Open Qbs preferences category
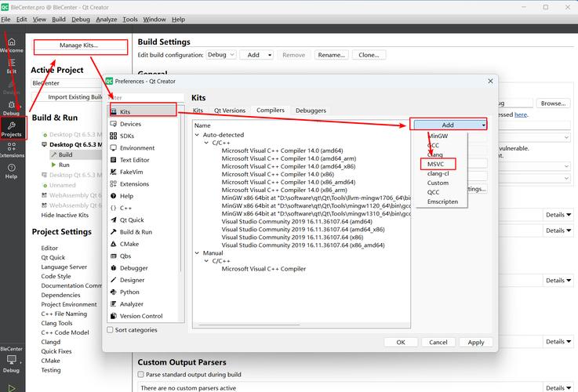The width and height of the screenshot is (578, 392). click(x=143, y=256)
